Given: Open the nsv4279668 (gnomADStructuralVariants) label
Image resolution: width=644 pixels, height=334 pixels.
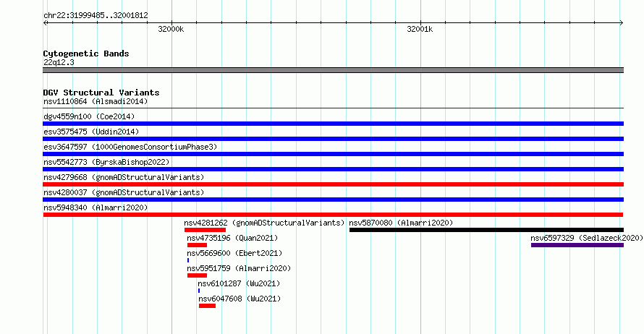Looking at the screenshot, I should (124, 177).
